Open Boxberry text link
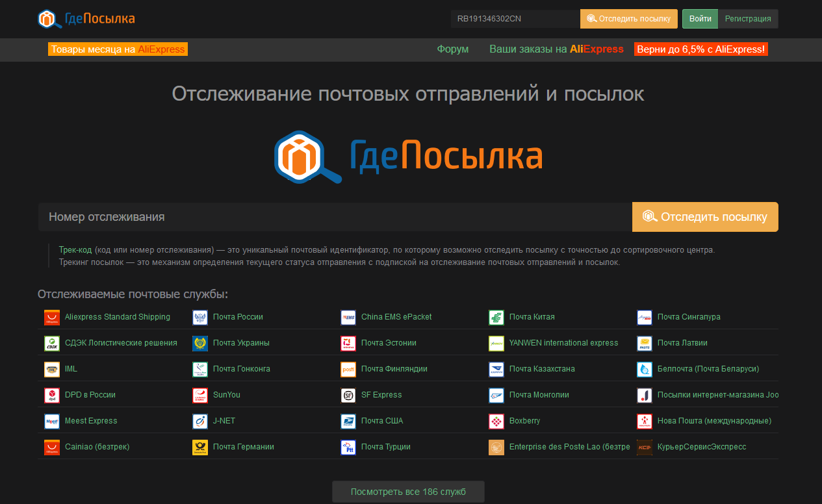Image resolution: width=822 pixels, height=504 pixels. click(525, 421)
